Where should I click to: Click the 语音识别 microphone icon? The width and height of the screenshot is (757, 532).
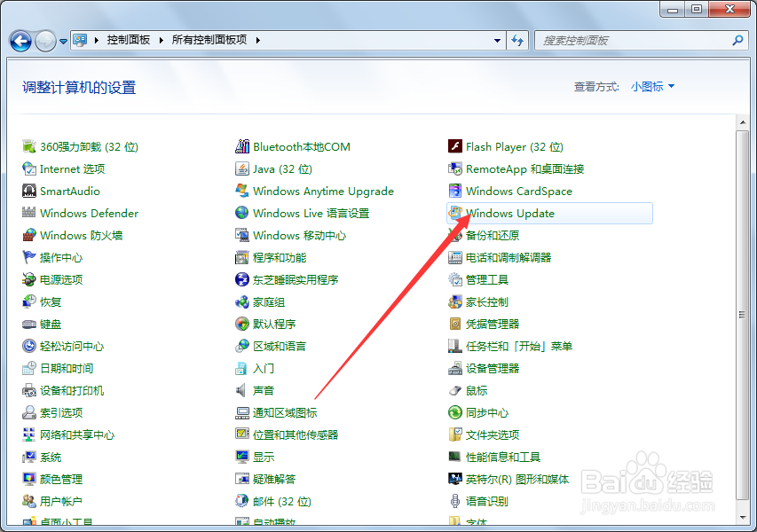click(x=454, y=501)
